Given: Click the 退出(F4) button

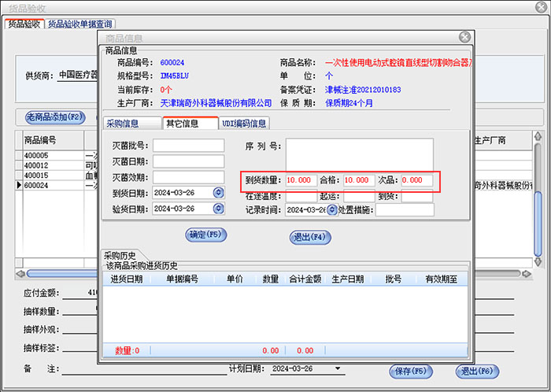Looking at the screenshot, I should coord(309,235).
